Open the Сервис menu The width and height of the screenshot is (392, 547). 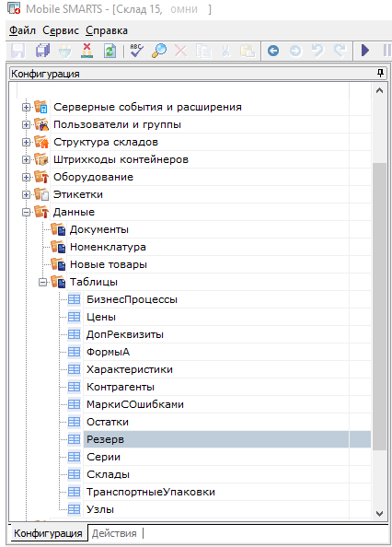point(61,30)
